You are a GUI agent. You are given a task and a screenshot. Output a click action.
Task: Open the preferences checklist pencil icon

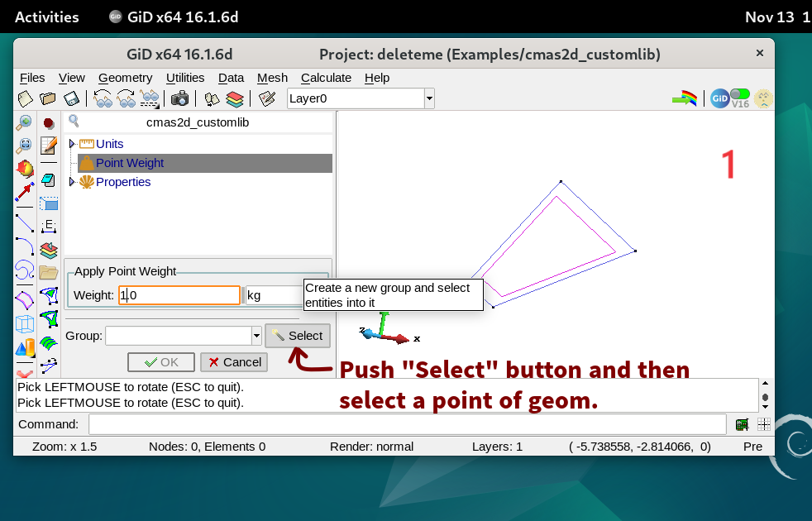(267, 98)
